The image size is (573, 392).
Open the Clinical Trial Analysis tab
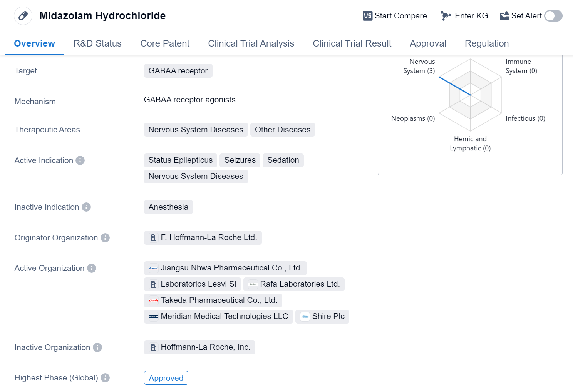pos(251,43)
